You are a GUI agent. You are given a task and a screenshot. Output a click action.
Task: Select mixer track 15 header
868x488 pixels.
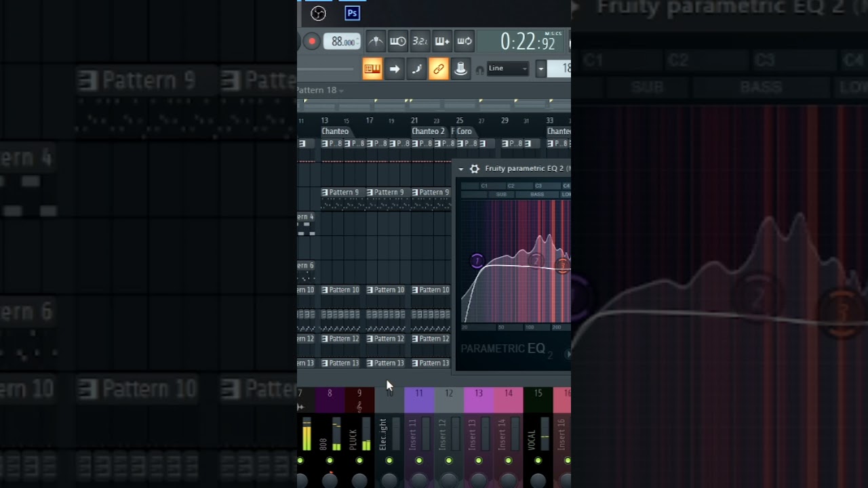point(538,400)
